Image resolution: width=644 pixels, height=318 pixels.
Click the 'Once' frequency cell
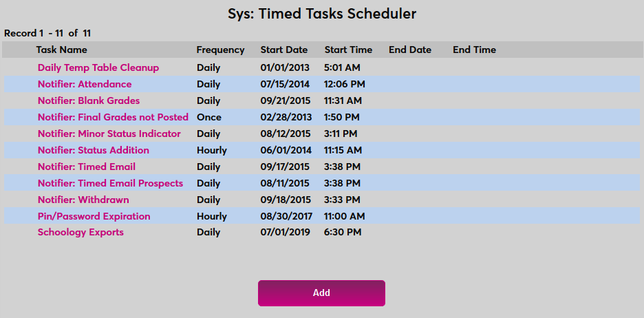[209, 117]
